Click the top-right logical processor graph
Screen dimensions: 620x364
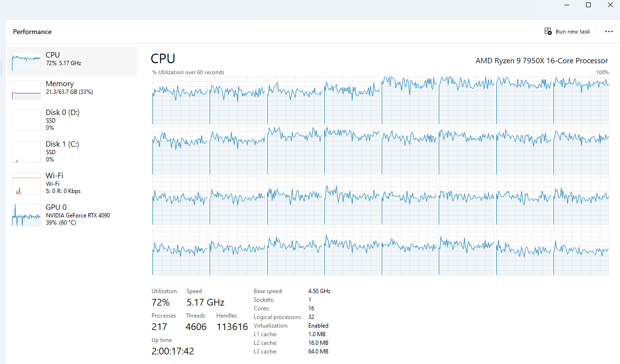[x=581, y=100]
